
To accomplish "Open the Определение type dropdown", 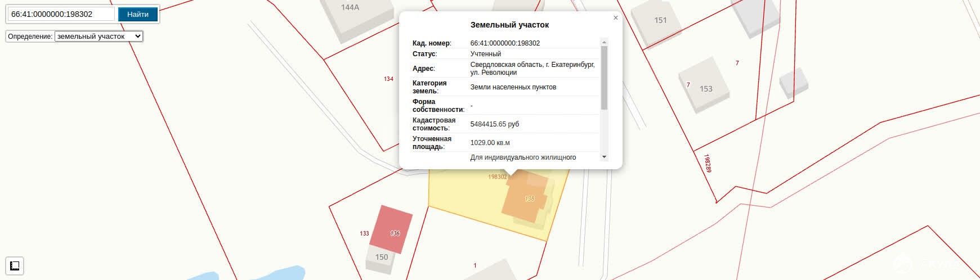I will [99, 36].
